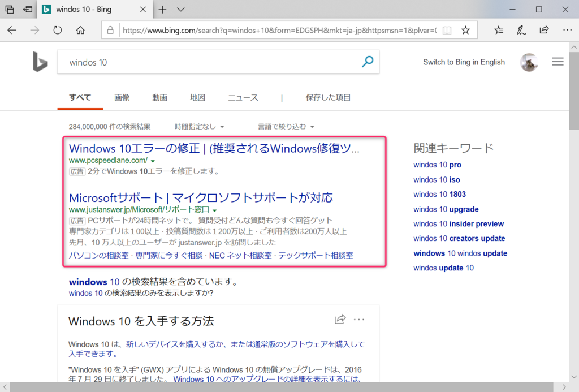This screenshot has height=392, width=579.
Task: Expand arrow next to pcspeedlane.com URL
Action: 153,161
